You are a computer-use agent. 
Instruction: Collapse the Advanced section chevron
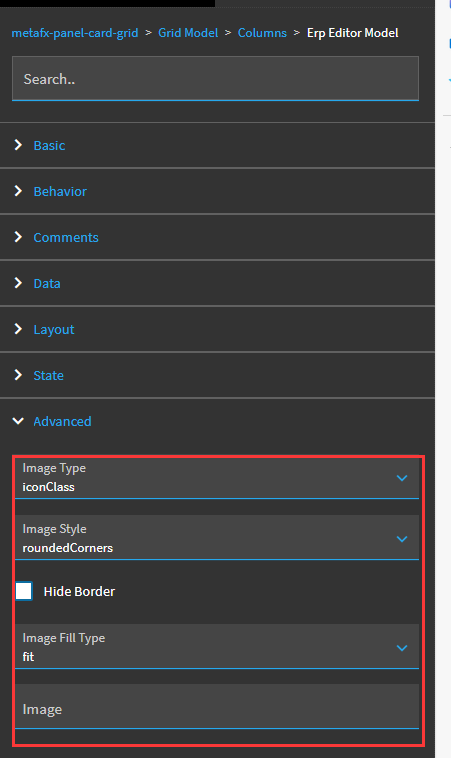(x=18, y=421)
